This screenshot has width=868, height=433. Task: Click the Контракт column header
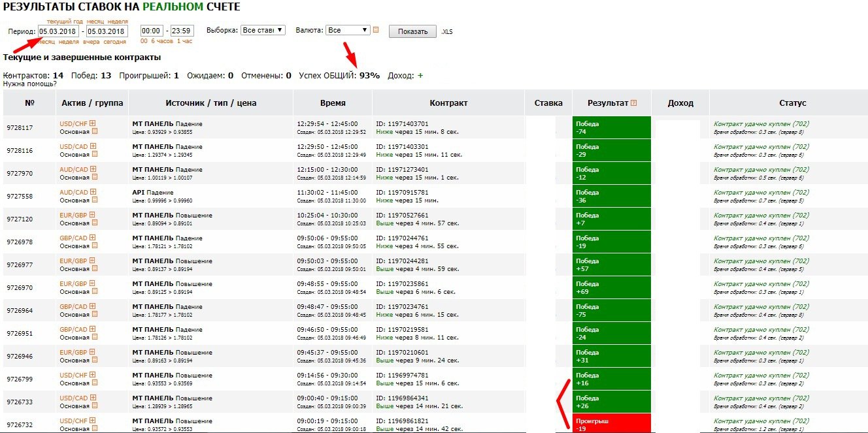coord(448,103)
